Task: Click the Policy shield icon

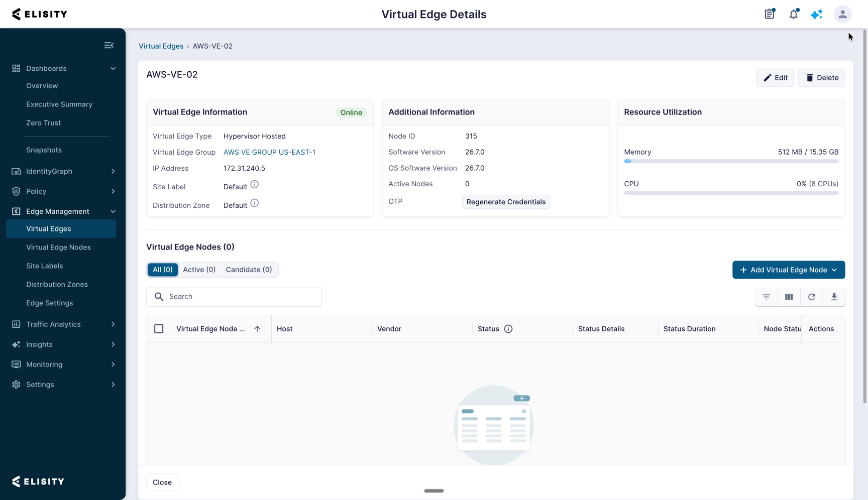Action: click(x=16, y=191)
